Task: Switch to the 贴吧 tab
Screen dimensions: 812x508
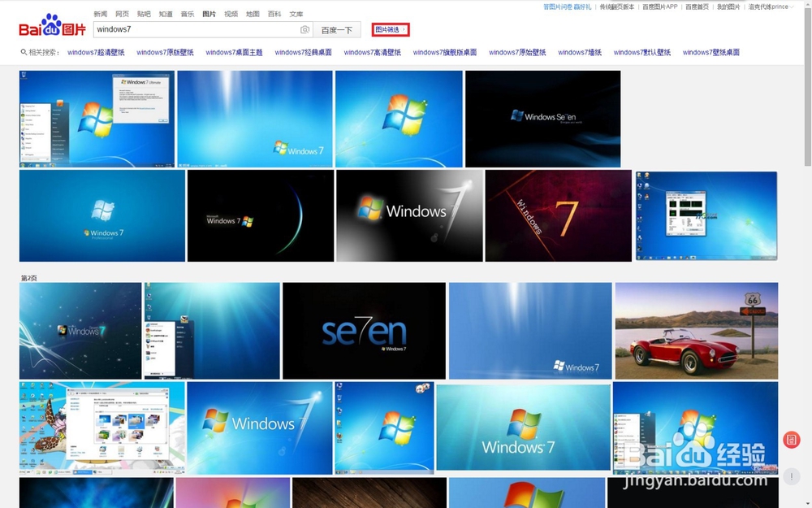Action: pos(144,14)
